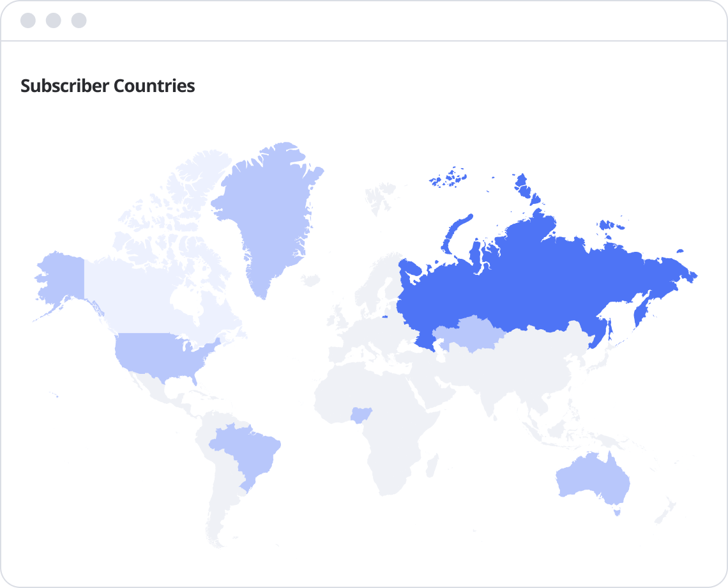Click the rightmost window control dot
Image resolution: width=728 pixels, height=588 pixels.
[79, 20]
